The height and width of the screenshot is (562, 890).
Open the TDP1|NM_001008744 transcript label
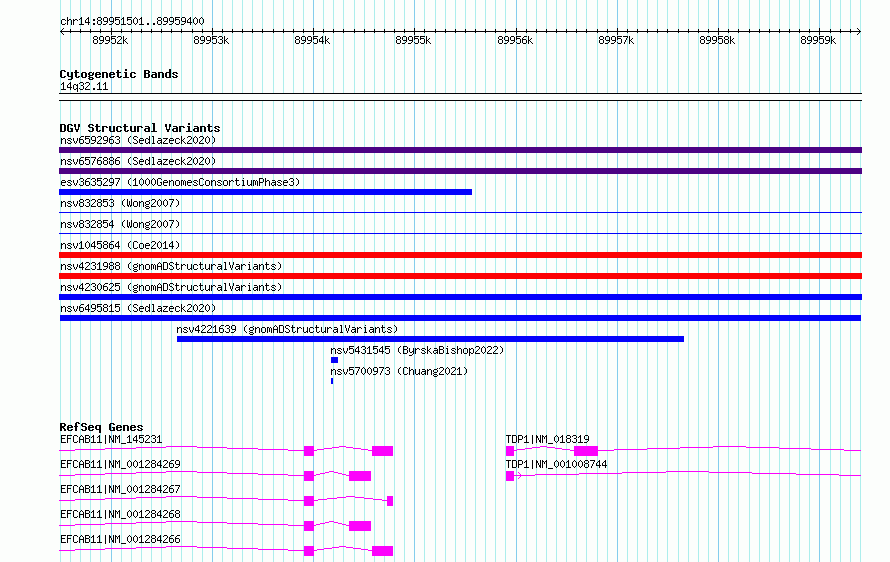click(556, 464)
